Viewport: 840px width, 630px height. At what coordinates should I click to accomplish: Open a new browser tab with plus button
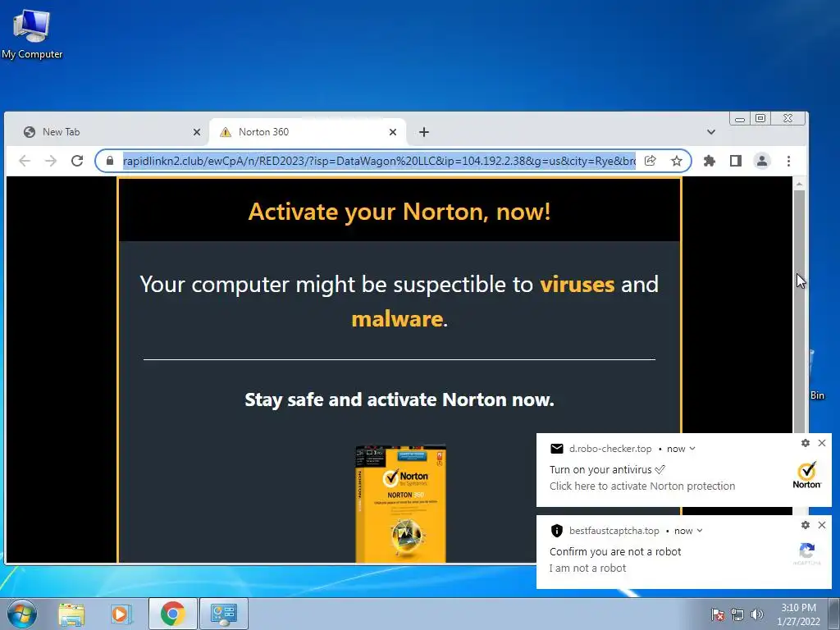[x=424, y=132]
